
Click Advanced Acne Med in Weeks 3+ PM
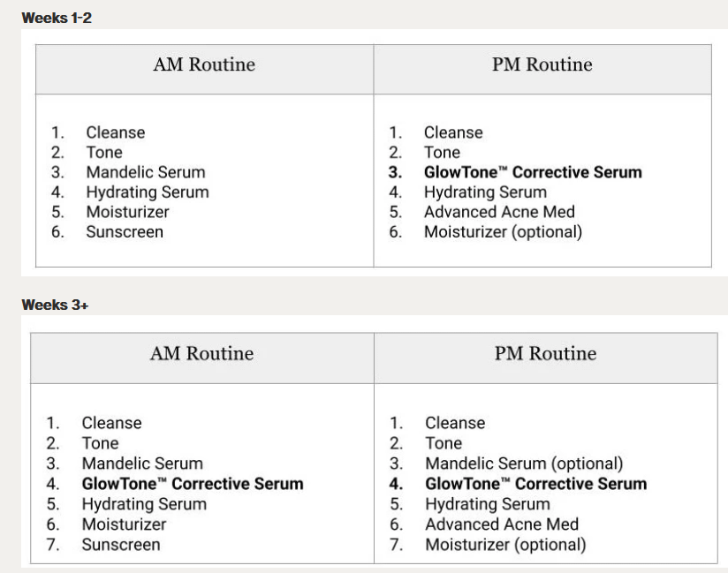tap(502, 524)
